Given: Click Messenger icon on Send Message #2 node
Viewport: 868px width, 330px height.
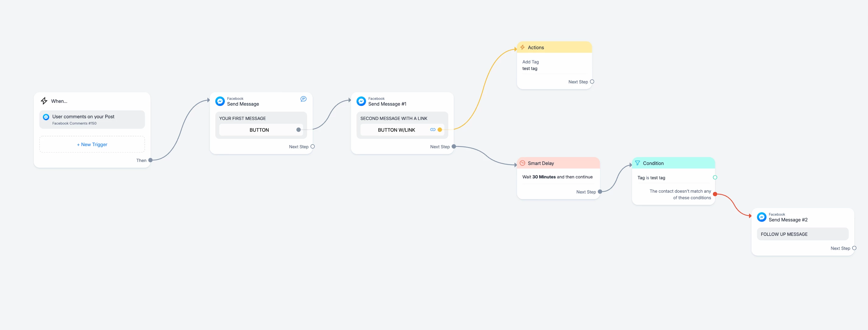Looking at the screenshot, I should [761, 217].
